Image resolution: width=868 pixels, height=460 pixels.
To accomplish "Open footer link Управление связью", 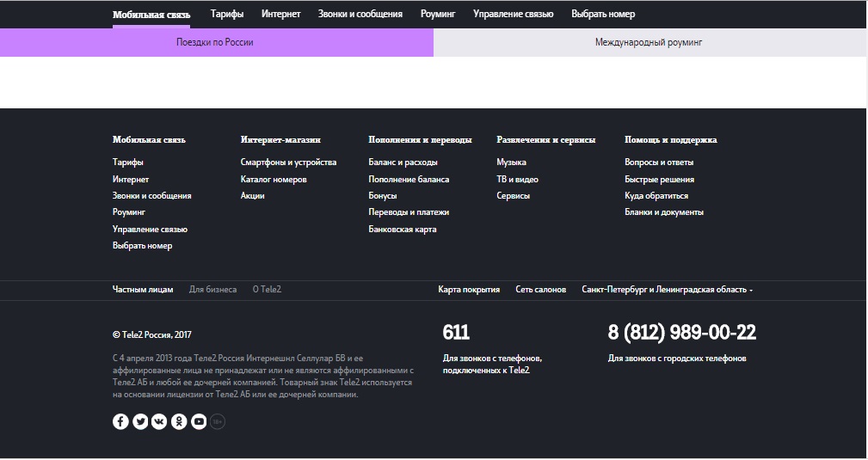I will (150, 230).
